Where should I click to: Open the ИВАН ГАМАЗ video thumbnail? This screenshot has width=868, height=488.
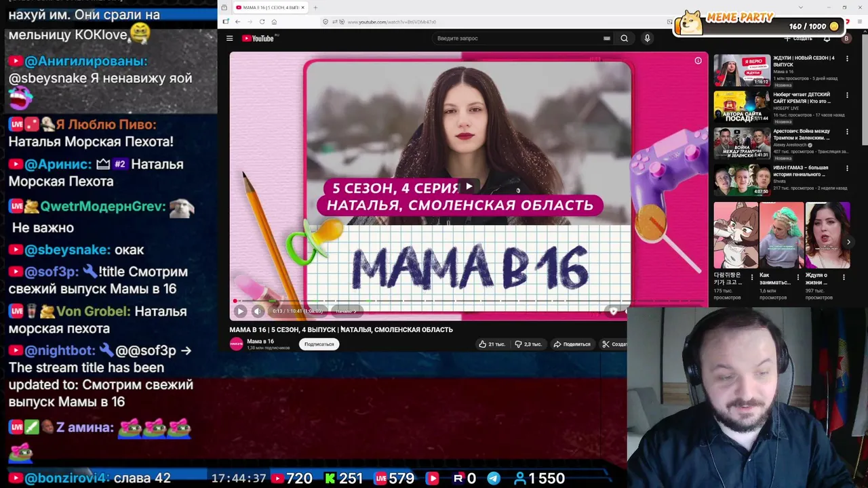tap(742, 180)
